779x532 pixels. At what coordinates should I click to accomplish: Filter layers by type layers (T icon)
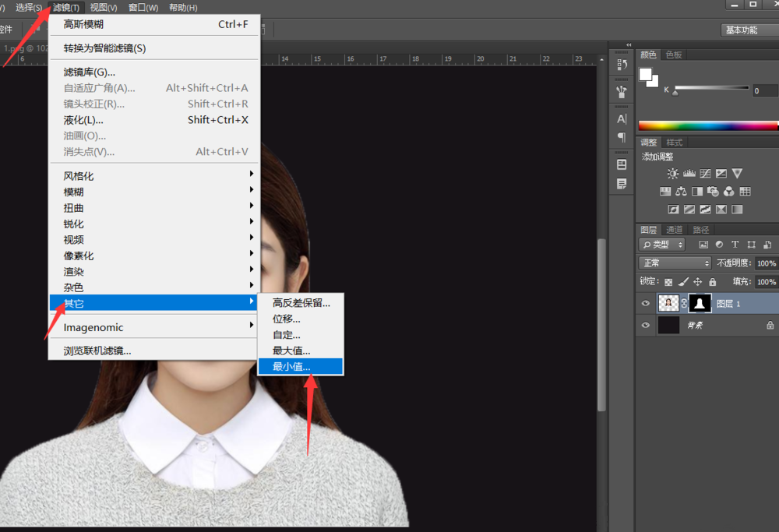coord(735,245)
